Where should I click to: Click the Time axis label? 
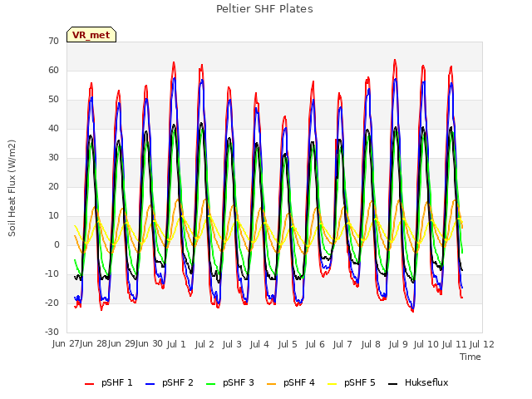click(x=470, y=357)
